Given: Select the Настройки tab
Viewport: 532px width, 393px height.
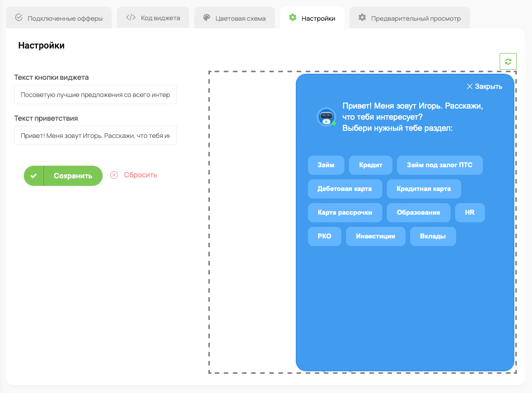Looking at the screenshot, I should (x=312, y=18).
